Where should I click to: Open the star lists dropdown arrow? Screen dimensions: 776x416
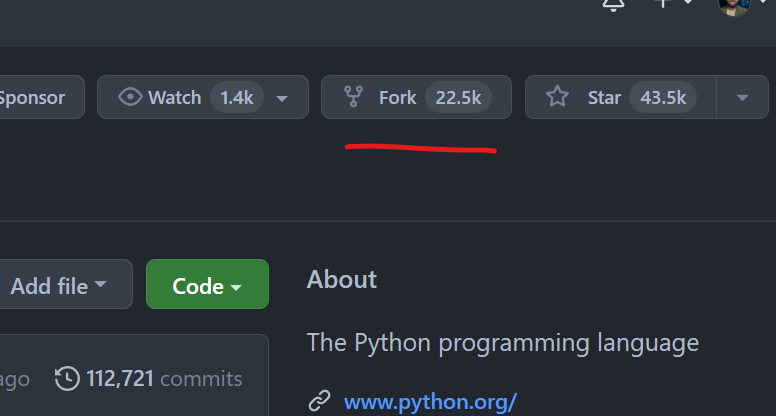(742, 97)
